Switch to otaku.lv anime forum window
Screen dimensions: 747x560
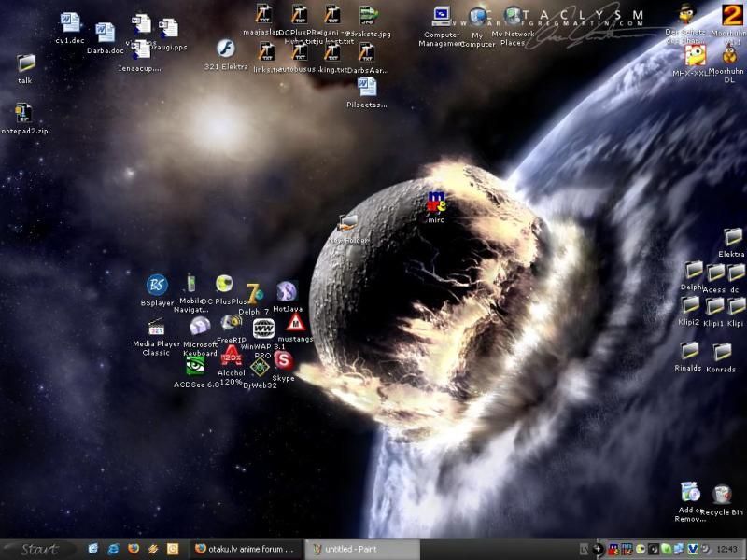[x=246, y=549]
